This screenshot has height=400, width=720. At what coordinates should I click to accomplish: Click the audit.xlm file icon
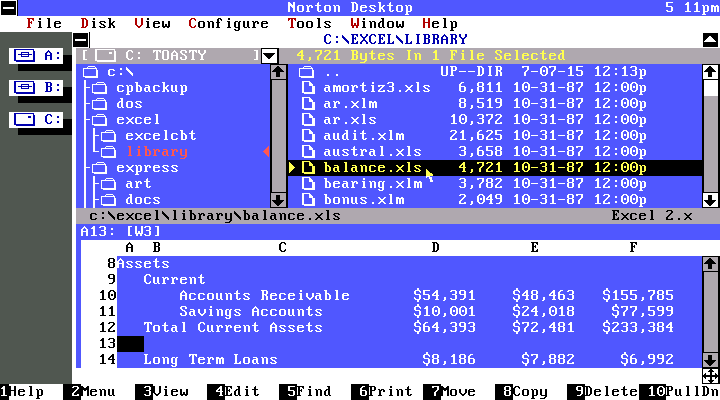(308, 136)
